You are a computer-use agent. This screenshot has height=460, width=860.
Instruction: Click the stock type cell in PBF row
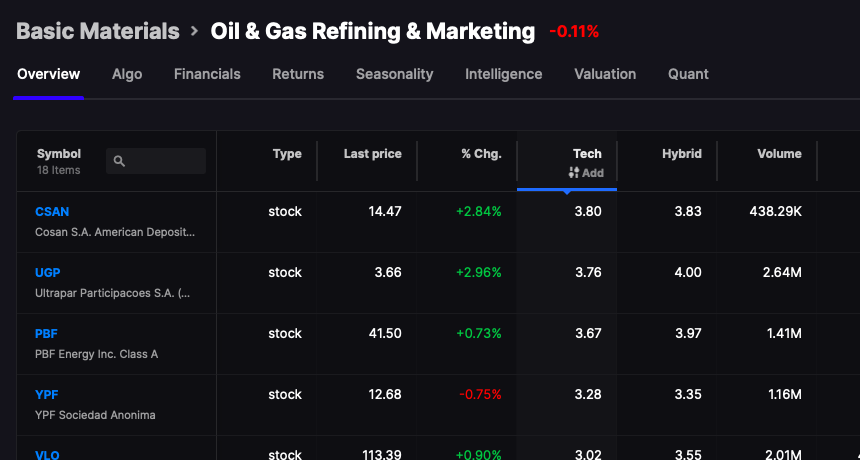tap(285, 333)
